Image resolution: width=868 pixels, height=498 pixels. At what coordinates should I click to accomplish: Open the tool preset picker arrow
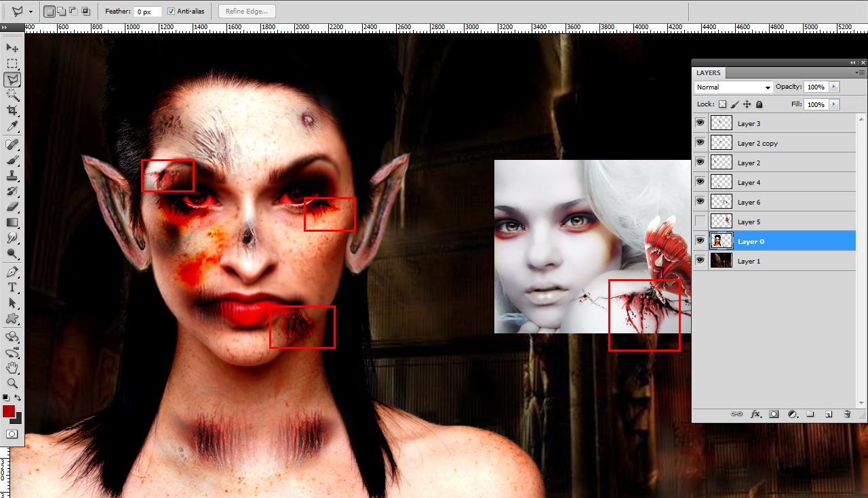(31, 12)
